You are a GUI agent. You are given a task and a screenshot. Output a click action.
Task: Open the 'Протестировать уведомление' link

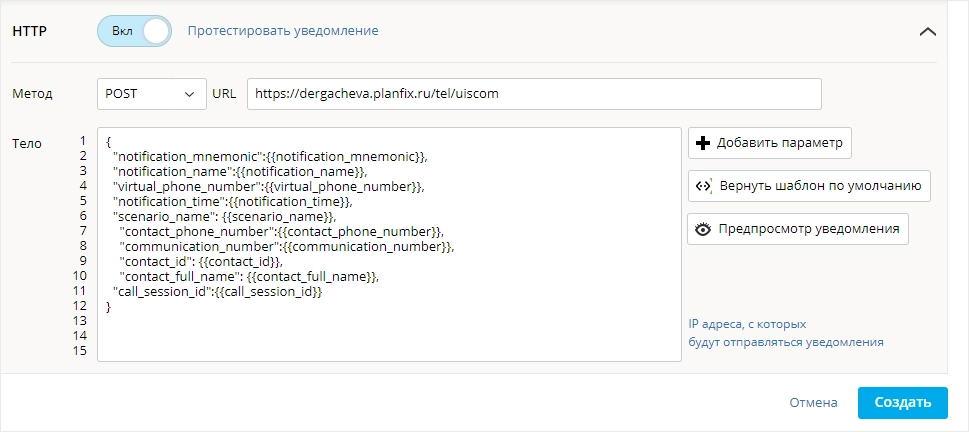[283, 31]
